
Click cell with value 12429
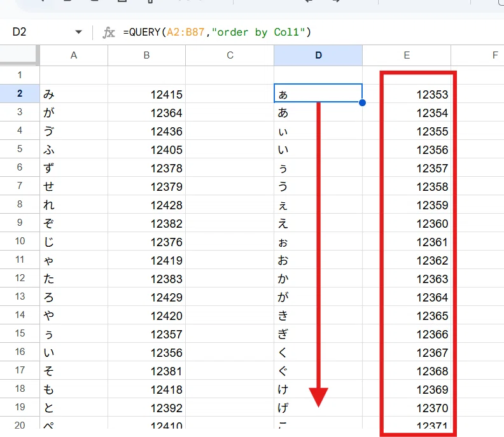146,296
